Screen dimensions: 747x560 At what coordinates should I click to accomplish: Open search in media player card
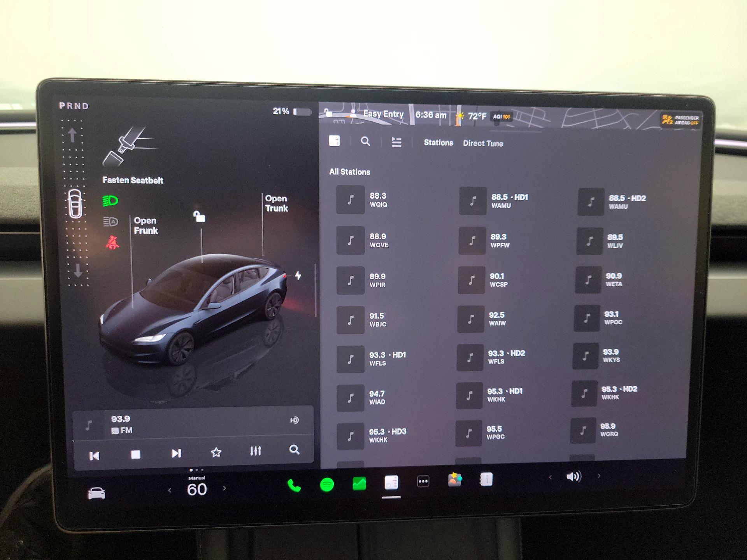click(x=295, y=450)
